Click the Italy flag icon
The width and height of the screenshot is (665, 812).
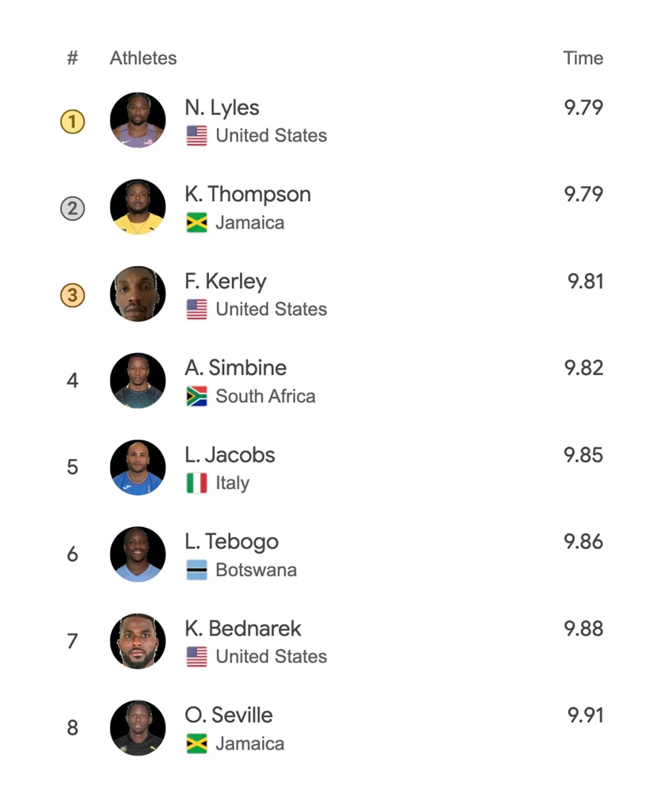(x=196, y=483)
